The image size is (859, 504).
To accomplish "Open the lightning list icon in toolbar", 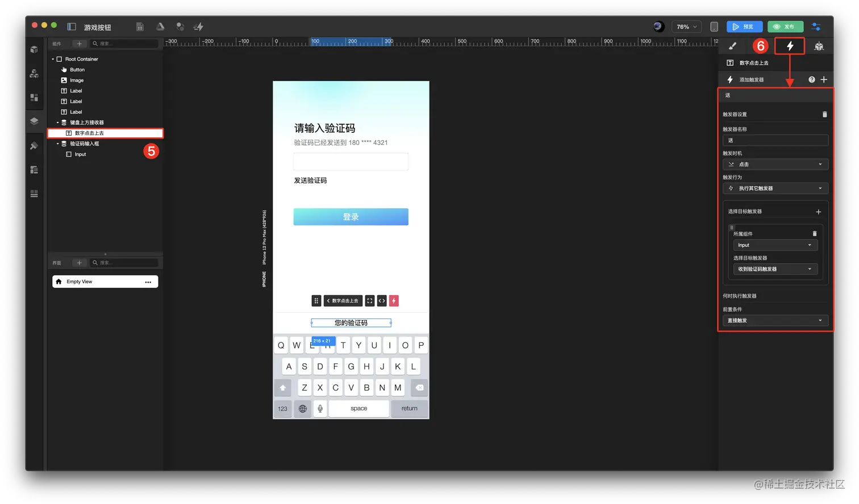I will [198, 27].
